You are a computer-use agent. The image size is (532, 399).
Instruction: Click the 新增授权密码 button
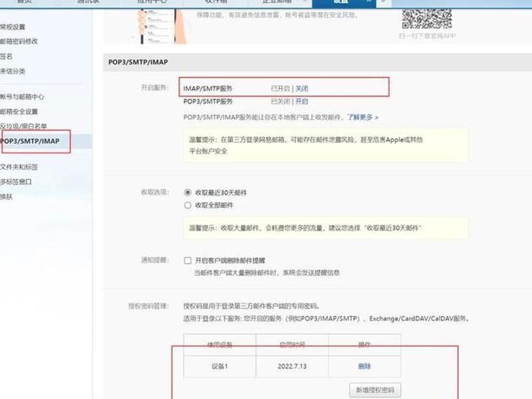click(375, 390)
